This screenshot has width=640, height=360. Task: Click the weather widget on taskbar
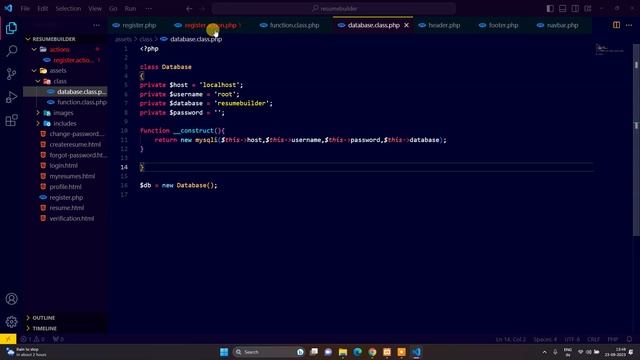click(27, 352)
